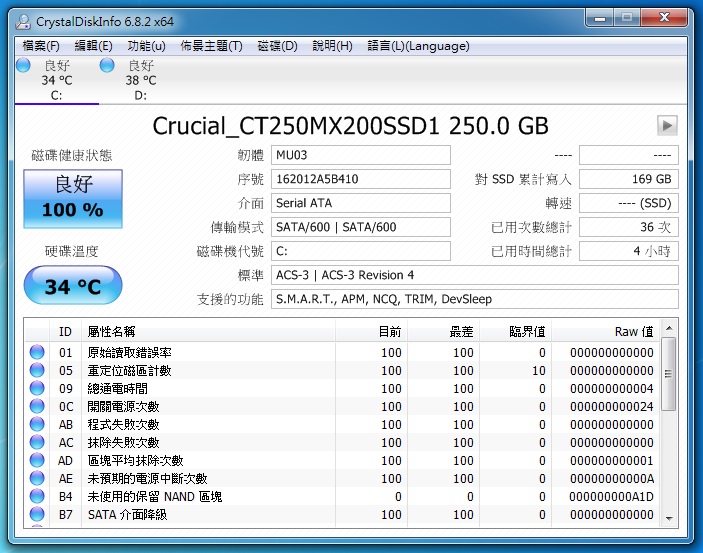Select row SATA 介面降級
The image size is (703, 553).
click(342, 514)
